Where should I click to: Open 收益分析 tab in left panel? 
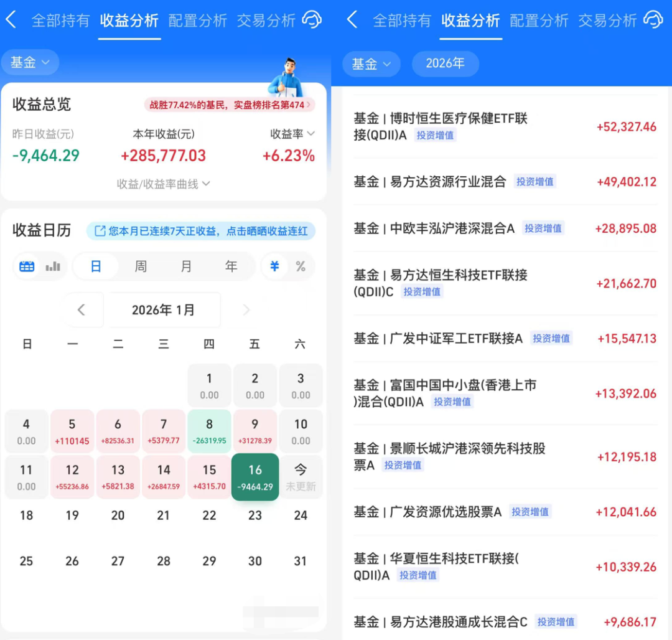pyautogui.click(x=129, y=20)
